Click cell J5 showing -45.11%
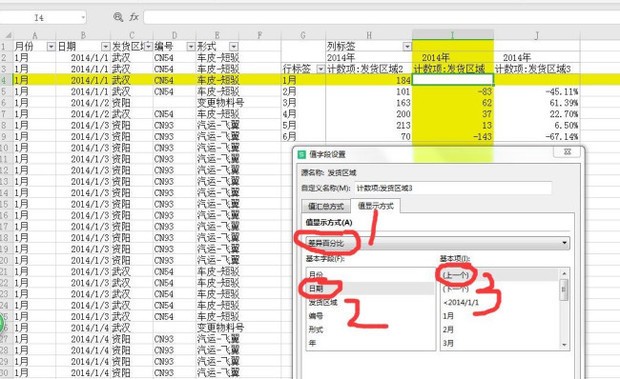620x379 pixels. (537, 92)
